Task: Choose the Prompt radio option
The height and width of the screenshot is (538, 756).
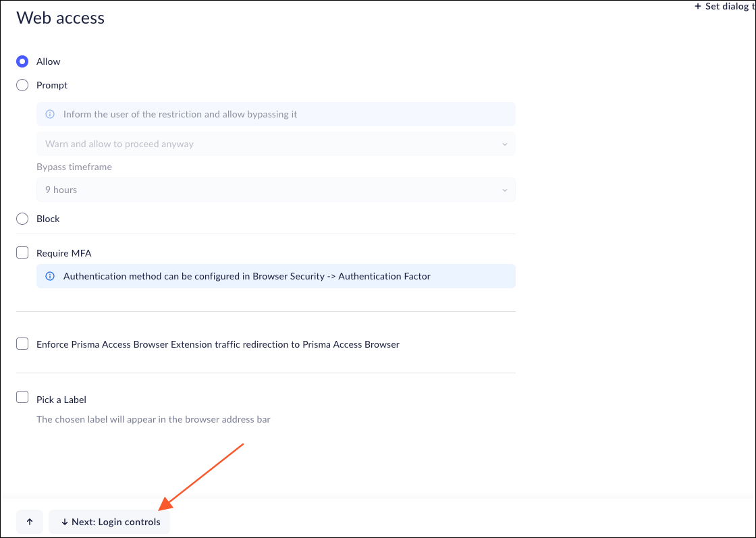Action: pos(22,85)
